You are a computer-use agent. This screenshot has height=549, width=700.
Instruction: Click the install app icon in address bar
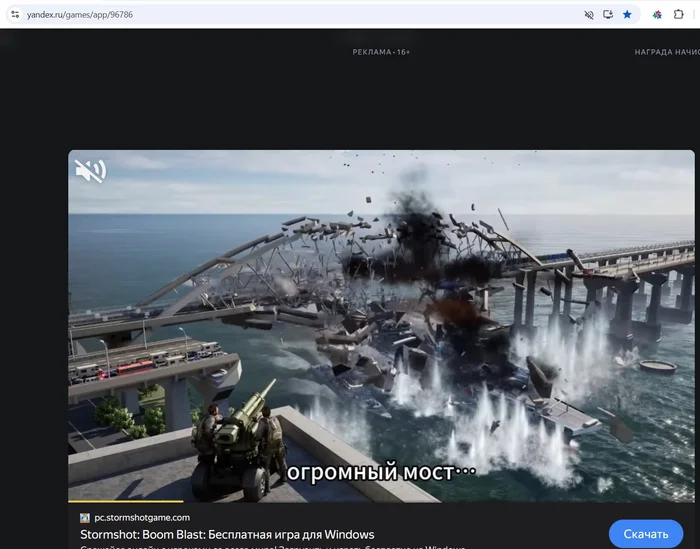click(x=608, y=15)
